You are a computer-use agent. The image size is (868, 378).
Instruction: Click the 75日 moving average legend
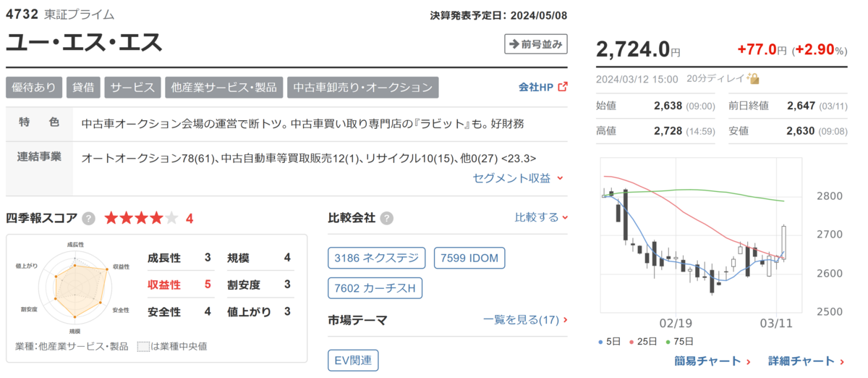click(x=678, y=341)
